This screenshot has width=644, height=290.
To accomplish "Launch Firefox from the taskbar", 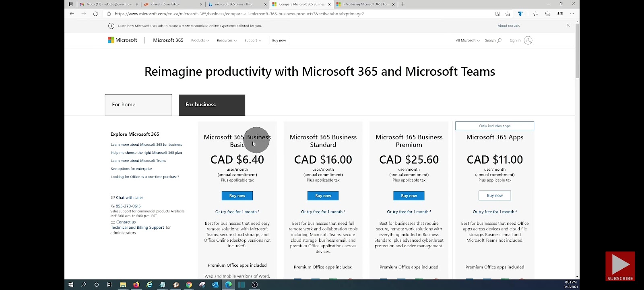I will [x=136, y=285].
